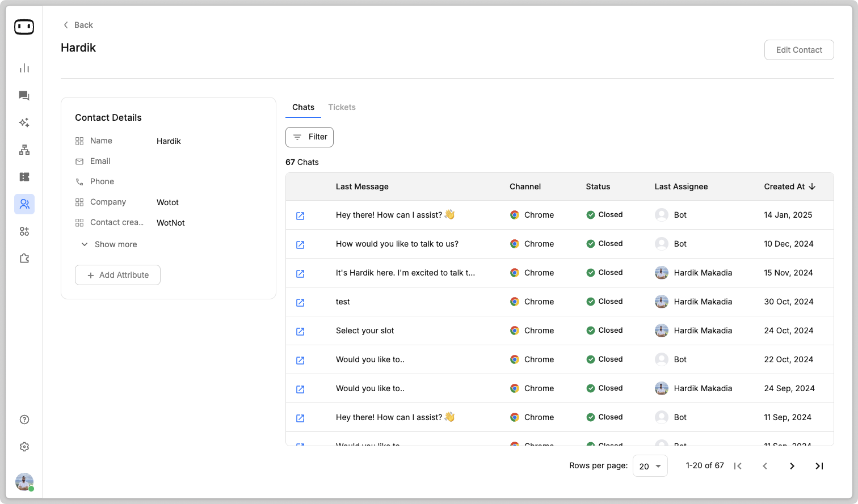This screenshot has height=504, width=858.
Task: Open the bot flow hierarchy sidebar icon
Action: click(x=24, y=150)
